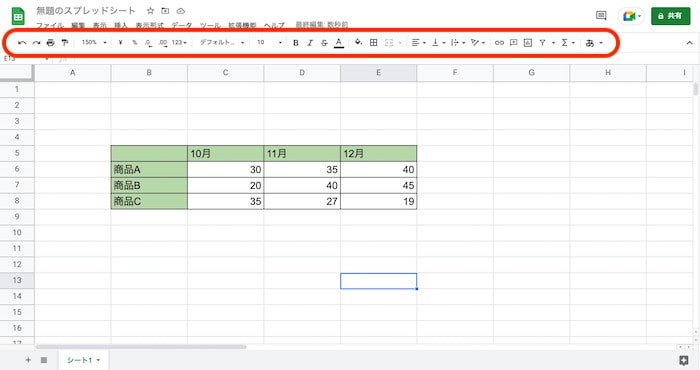This screenshot has height=370, width=700.
Task: Select the 商品C cell
Action: tap(149, 201)
